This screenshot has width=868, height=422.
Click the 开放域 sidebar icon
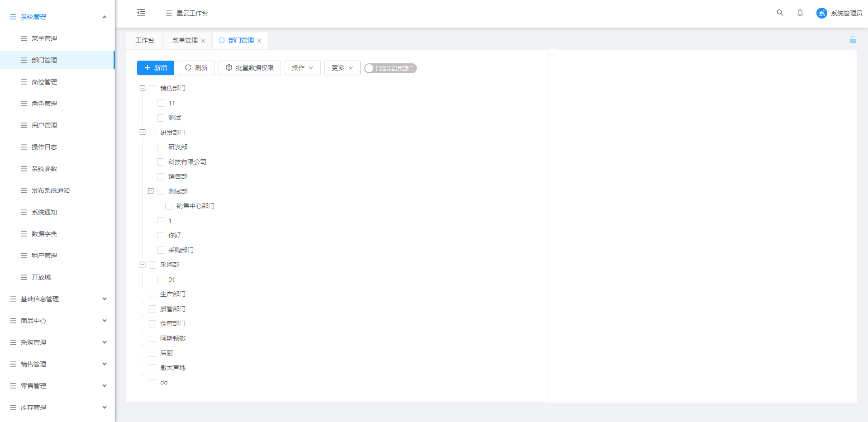tap(24, 277)
